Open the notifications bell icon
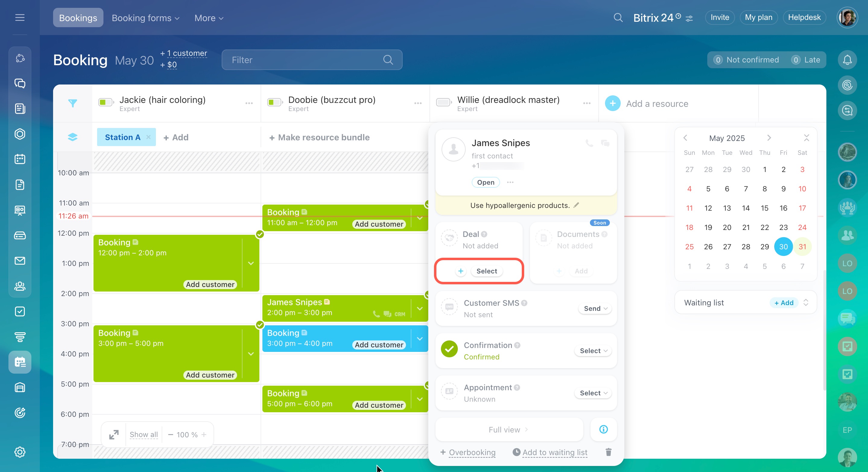Viewport: 868px width, 472px height. click(847, 60)
